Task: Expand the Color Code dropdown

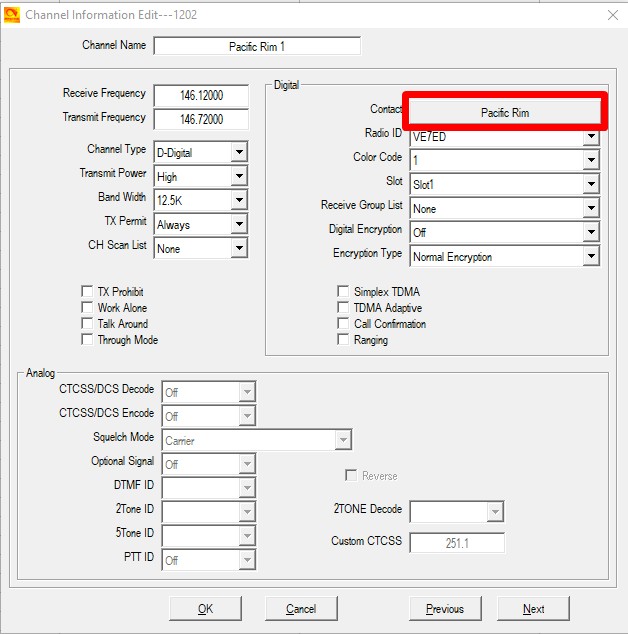Action: click(591, 161)
